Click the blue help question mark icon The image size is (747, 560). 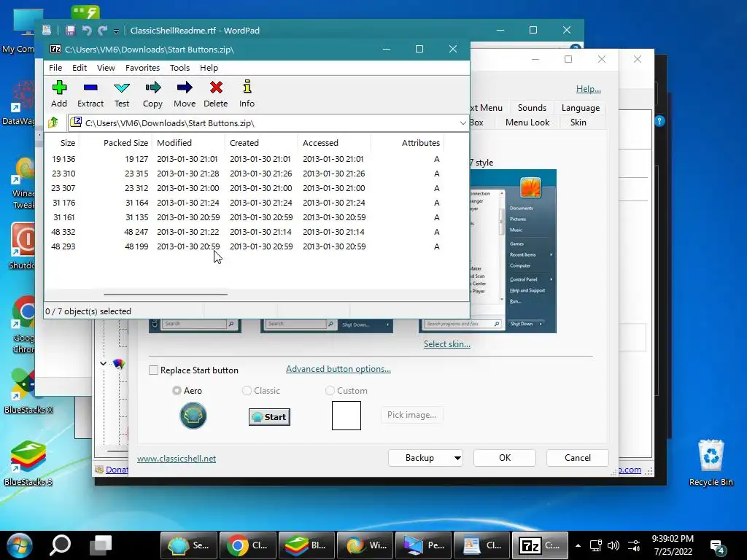(659, 121)
